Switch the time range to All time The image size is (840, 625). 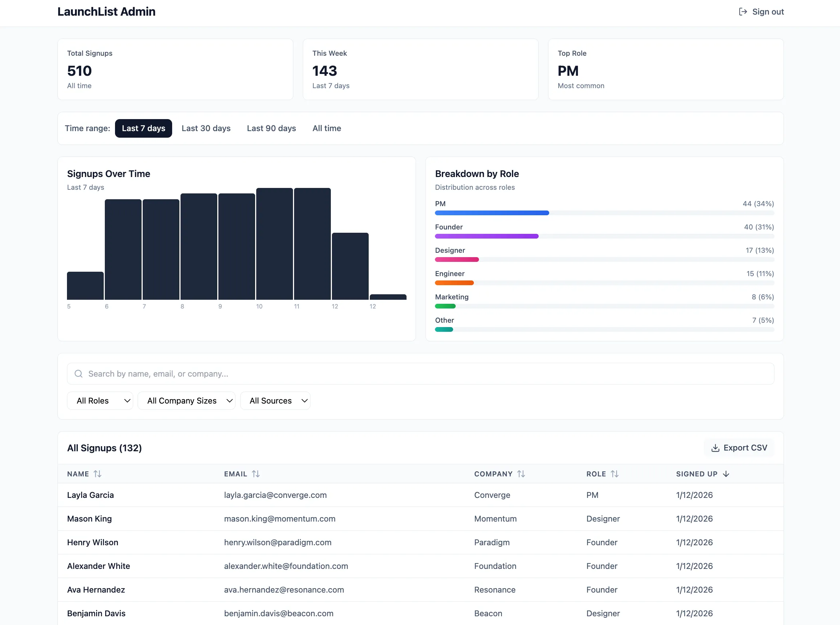pyautogui.click(x=326, y=128)
